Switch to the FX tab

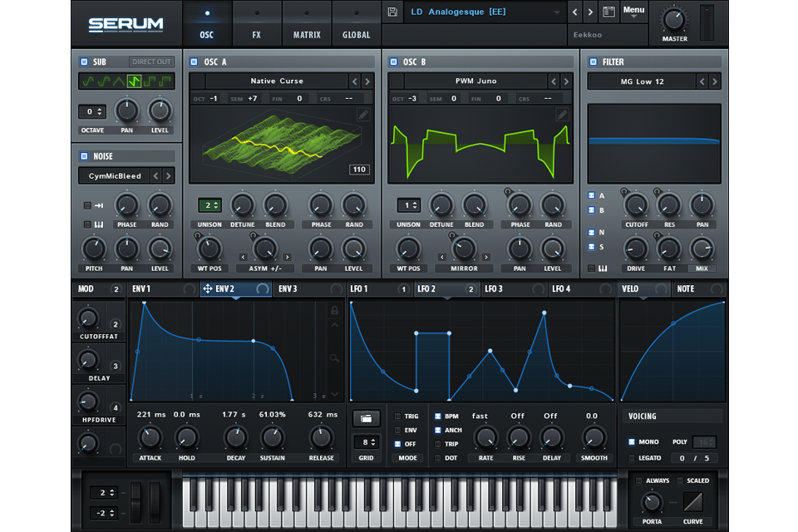point(256,35)
